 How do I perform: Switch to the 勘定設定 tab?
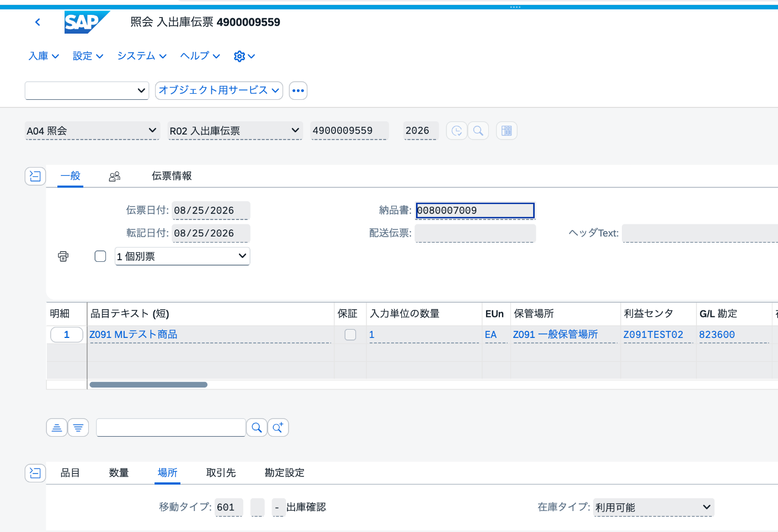(284, 473)
